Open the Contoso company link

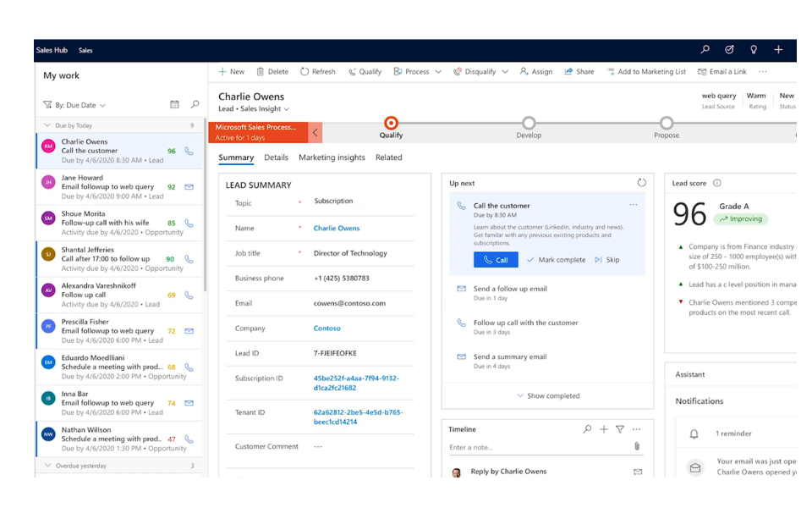(x=326, y=329)
